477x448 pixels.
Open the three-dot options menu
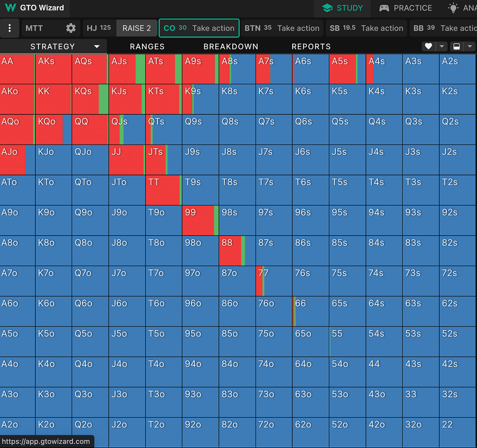click(10, 28)
